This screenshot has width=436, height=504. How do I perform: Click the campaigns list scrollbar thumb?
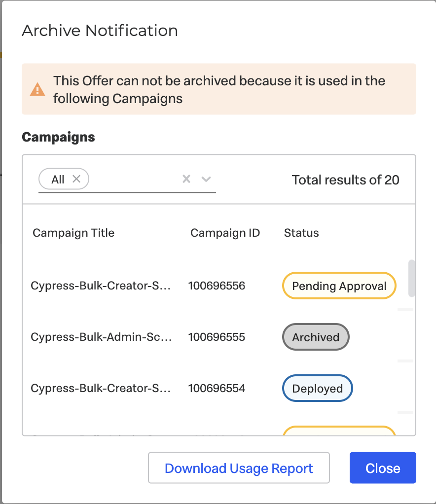[x=411, y=278]
